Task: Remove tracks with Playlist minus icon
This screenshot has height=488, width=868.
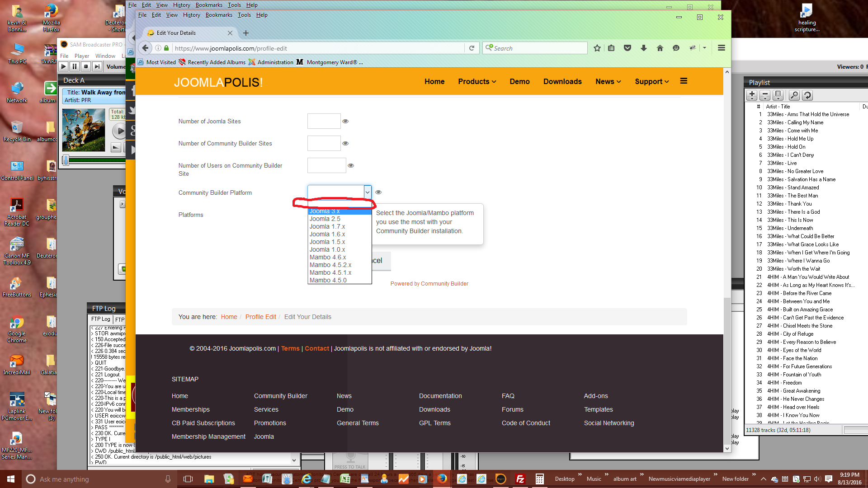Action: [x=765, y=95]
